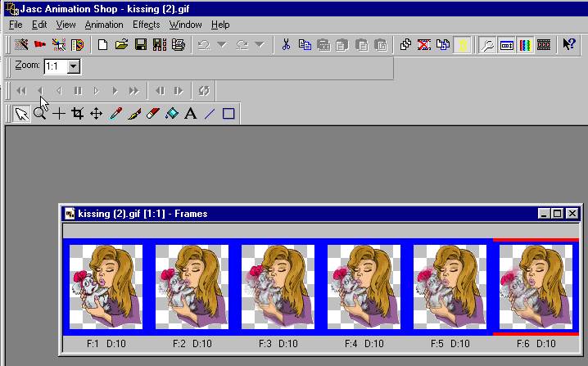This screenshot has width=588, height=366.
Task: Open the View menu
Action: pos(66,25)
